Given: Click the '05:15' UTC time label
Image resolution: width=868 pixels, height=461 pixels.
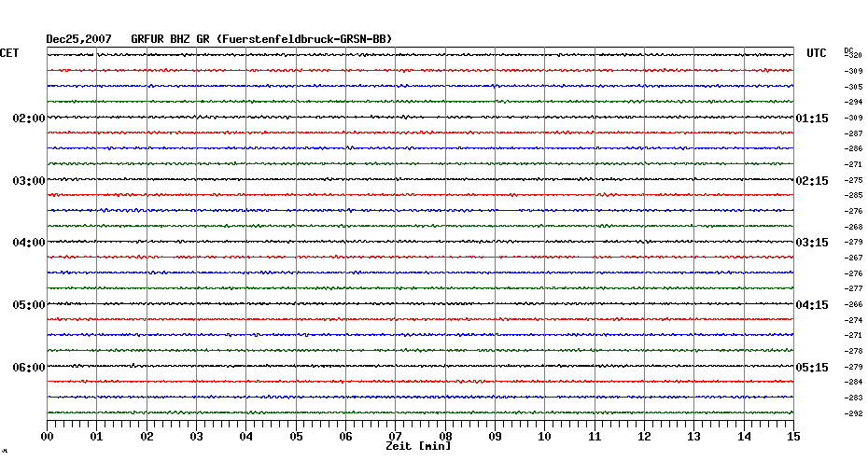Looking at the screenshot, I should [812, 368].
